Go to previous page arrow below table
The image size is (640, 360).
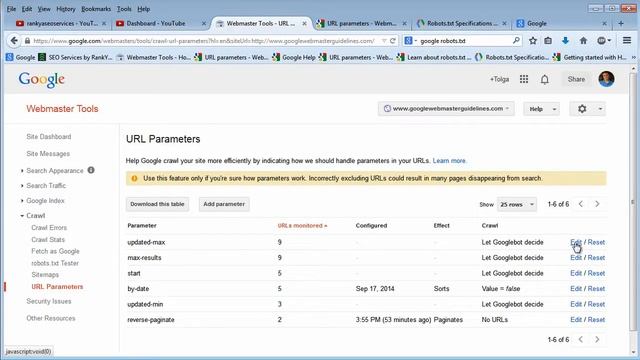click(x=581, y=339)
